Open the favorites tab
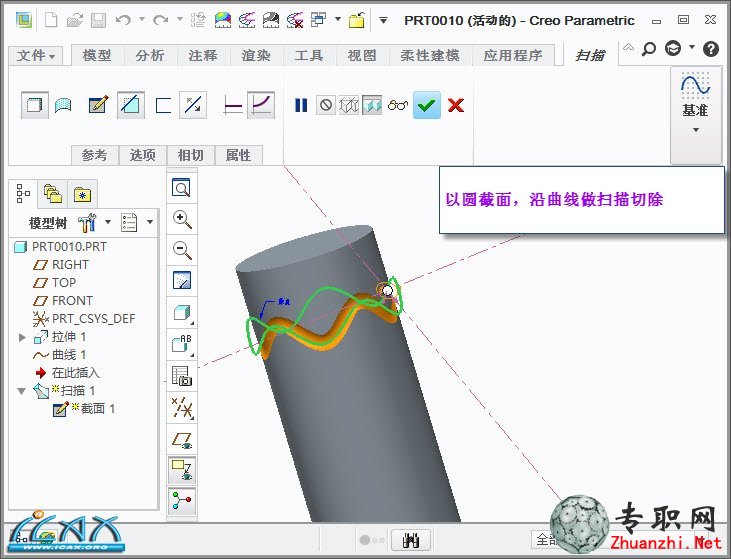Viewport: 731px width, 559px height. [83, 194]
